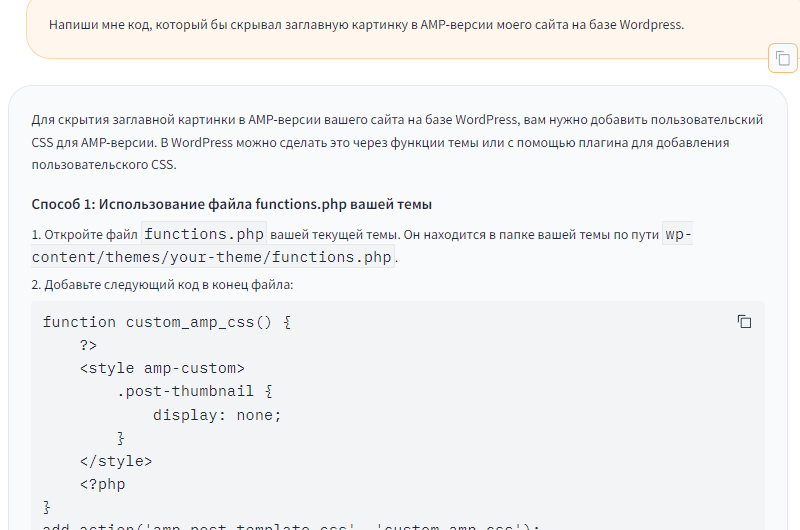Image resolution: width=800 pixels, height=530 pixels.
Task: Click the "display: none;" code line
Action: 217,415
